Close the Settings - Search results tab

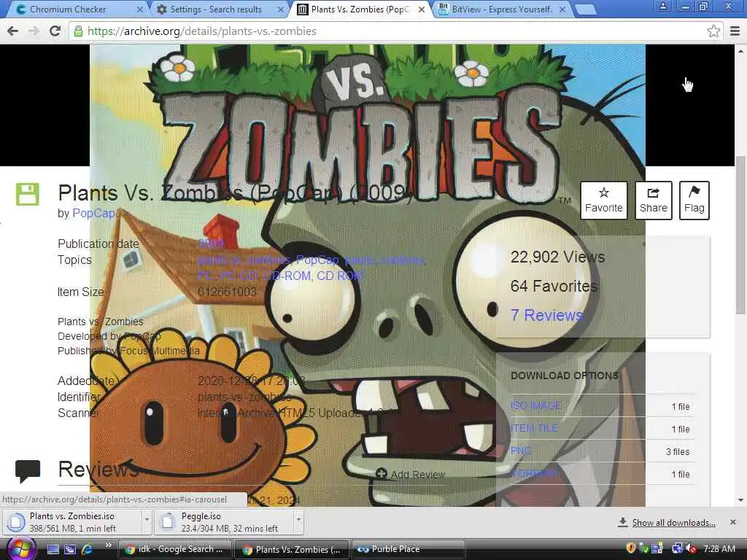(281, 9)
